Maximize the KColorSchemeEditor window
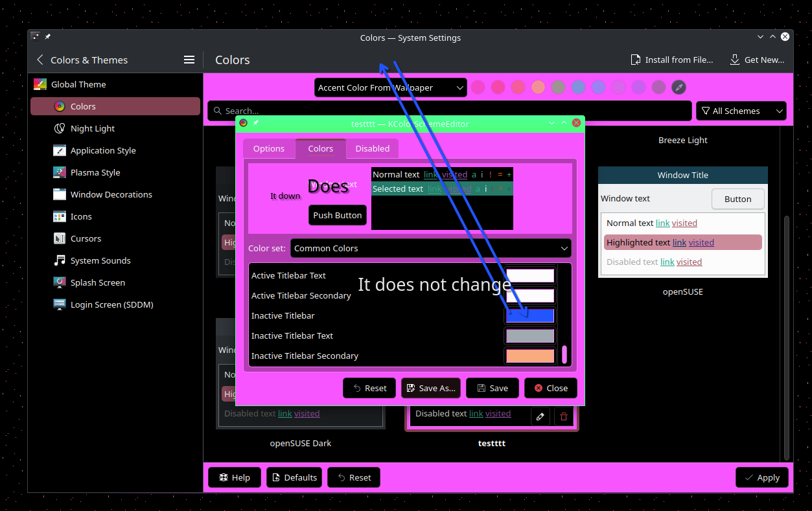 (x=564, y=122)
